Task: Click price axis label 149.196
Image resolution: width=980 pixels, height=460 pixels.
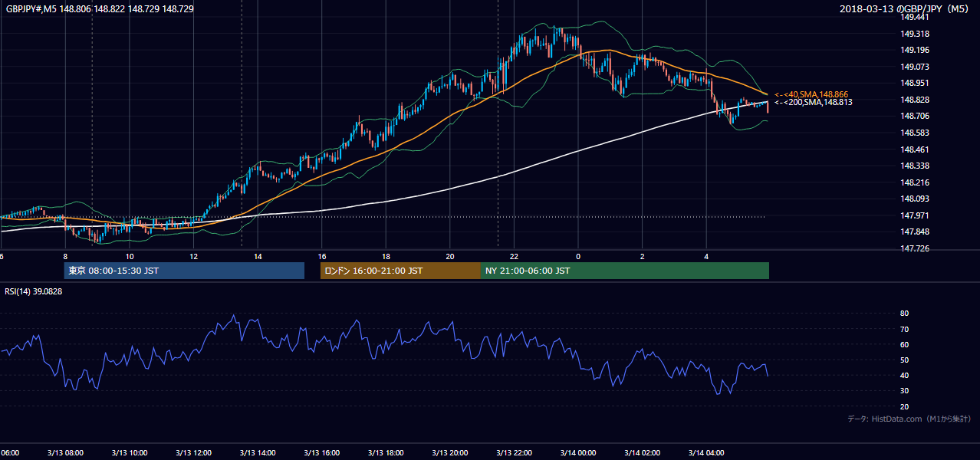Action: 915,50
